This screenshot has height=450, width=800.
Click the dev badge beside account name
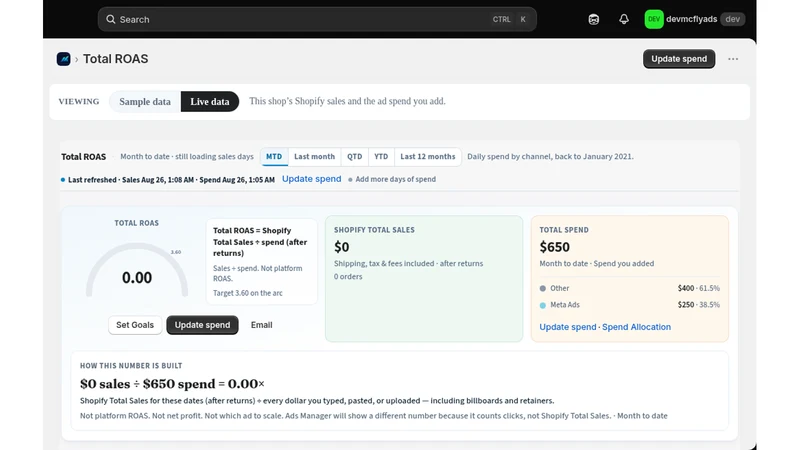(x=732, y=19)
